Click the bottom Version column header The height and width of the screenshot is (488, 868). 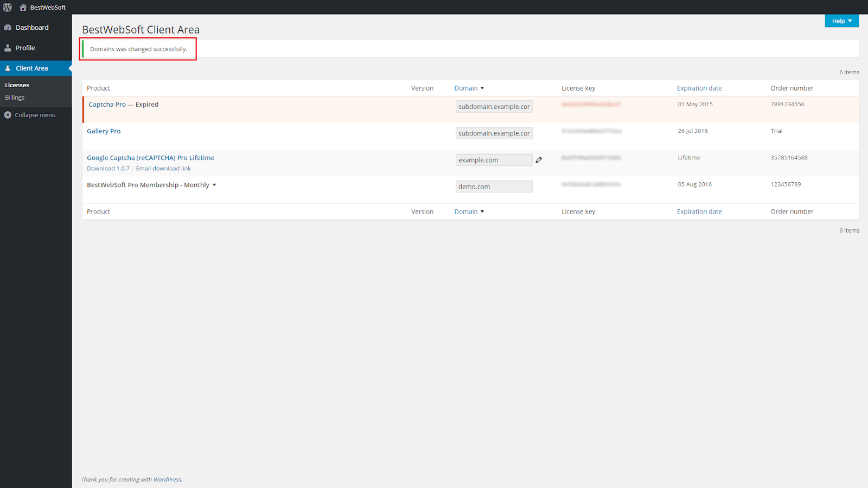[422, 211]
